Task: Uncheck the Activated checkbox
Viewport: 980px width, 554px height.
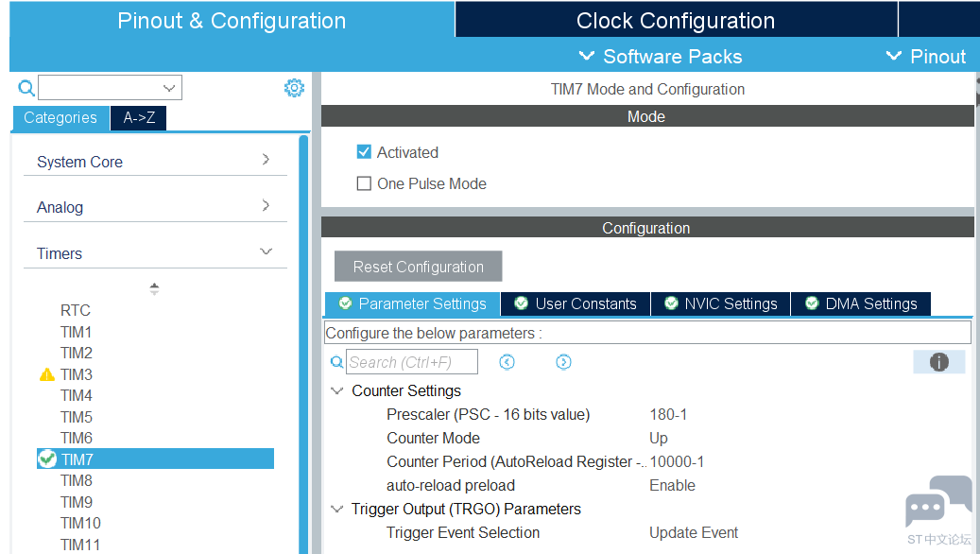Action: pos(364,152)
